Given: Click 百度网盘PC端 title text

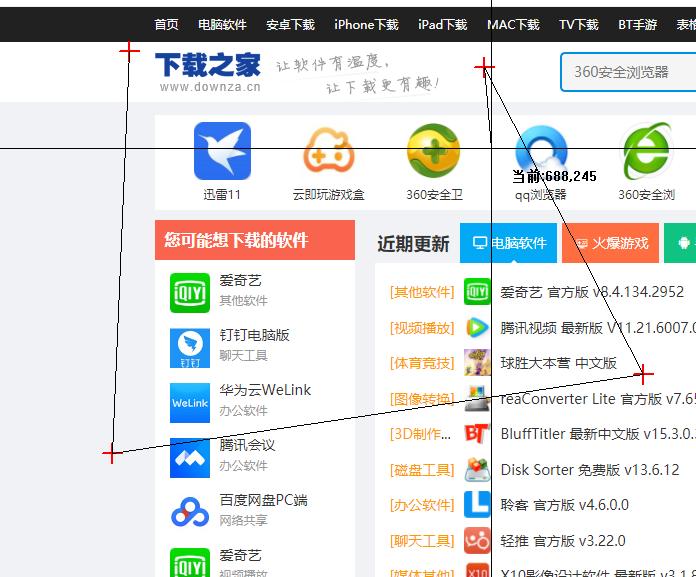Looking at the screenshot, I should [264, 500].
